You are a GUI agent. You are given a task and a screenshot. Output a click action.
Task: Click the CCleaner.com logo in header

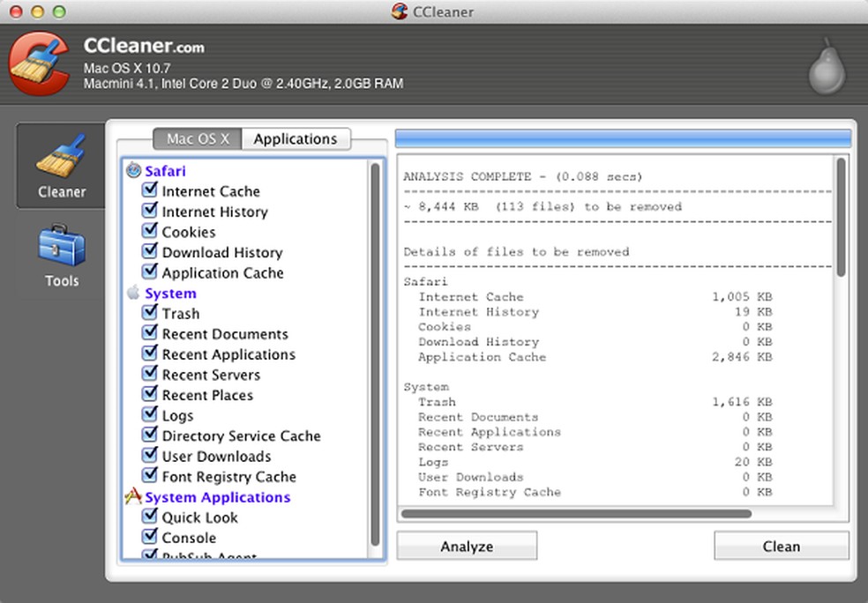pos(146,46)
